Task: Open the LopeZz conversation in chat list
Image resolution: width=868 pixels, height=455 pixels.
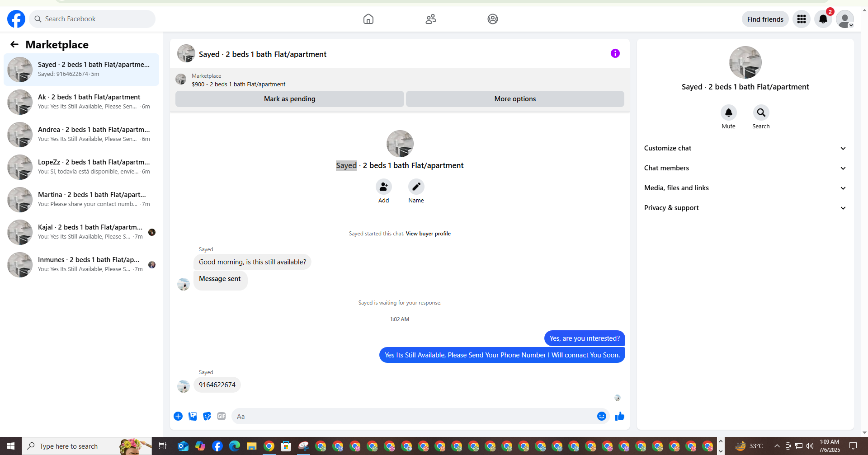Action: [81, 167]
